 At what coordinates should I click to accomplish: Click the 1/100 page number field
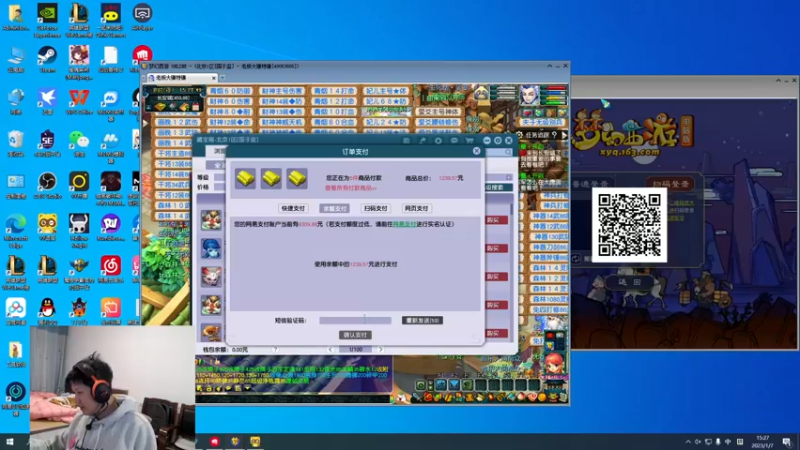tap(356, 349)
